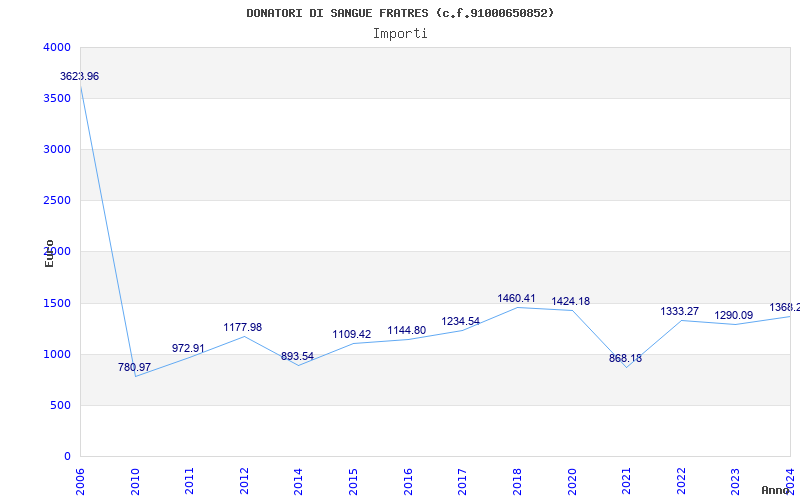Click the y-axis value 4000
800x500 pixels.
point(57,47)
